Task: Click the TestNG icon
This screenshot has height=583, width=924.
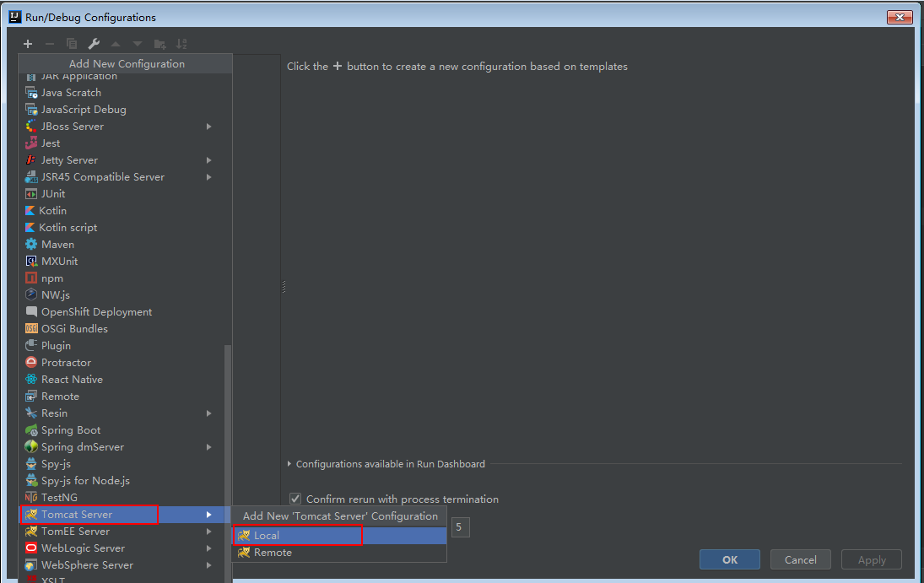Action: pos(31,498)
